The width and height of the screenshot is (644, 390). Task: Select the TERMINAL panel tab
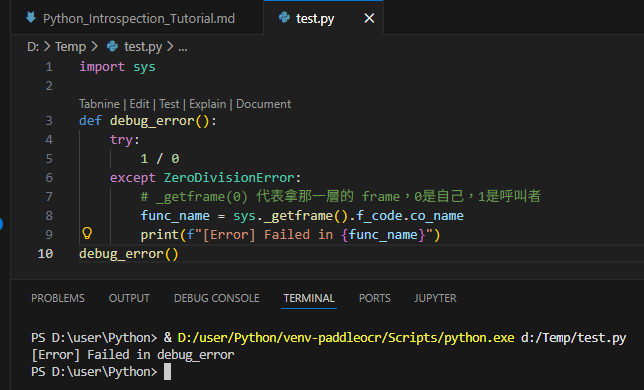pyautogui.click(x=309, y=298)
